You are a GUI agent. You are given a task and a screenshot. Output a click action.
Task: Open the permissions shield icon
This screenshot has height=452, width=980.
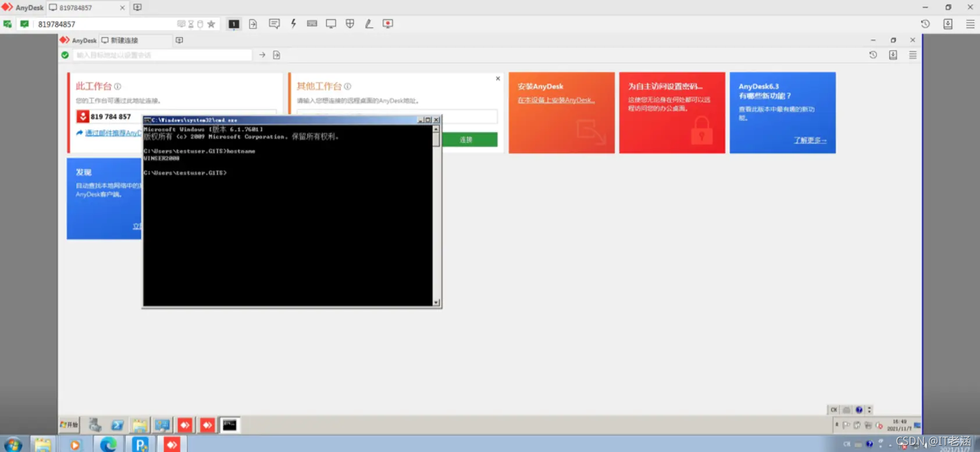[x=350, y=24]
